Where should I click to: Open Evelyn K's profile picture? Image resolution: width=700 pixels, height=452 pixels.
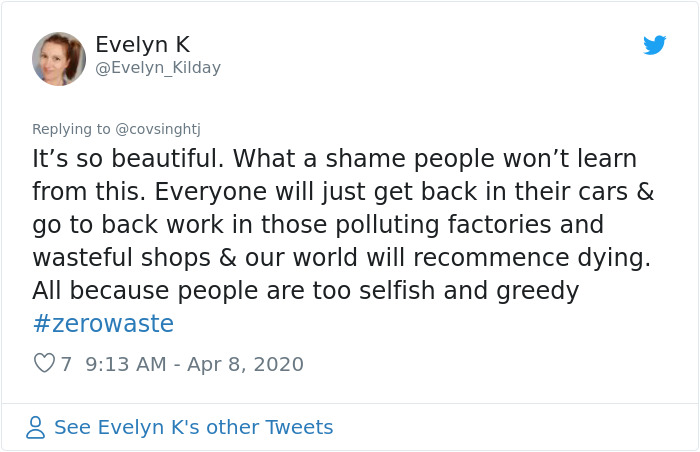pos(59,59)
